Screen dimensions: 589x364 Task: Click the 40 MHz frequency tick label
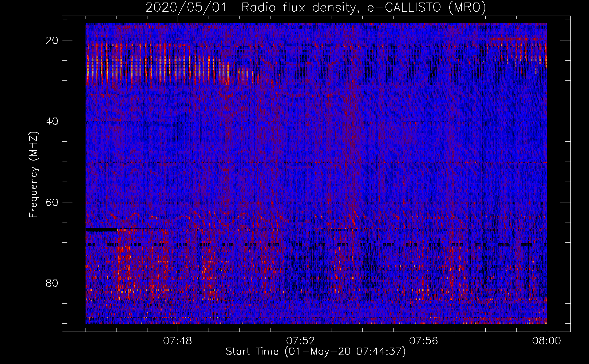click(x=52, y=121)
